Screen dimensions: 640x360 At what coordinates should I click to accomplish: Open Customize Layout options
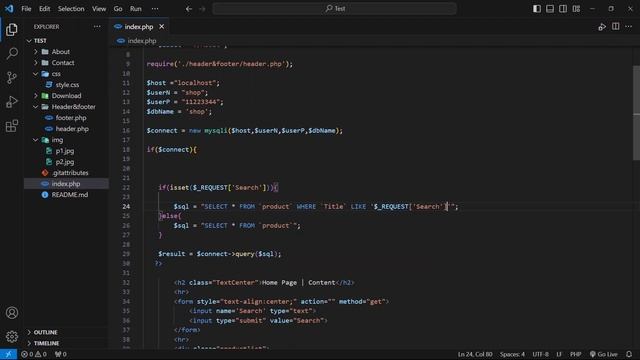576,9
